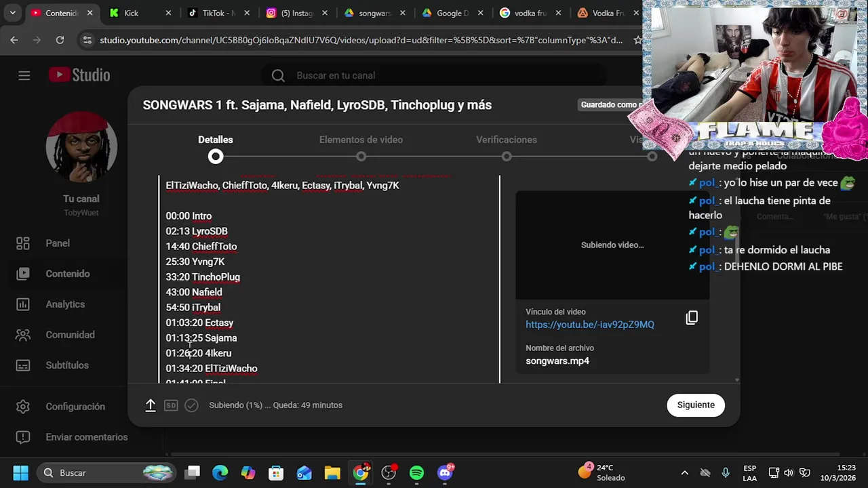Close the Kick browser tab
The image size is (868, 488).
tap(168, 13)
